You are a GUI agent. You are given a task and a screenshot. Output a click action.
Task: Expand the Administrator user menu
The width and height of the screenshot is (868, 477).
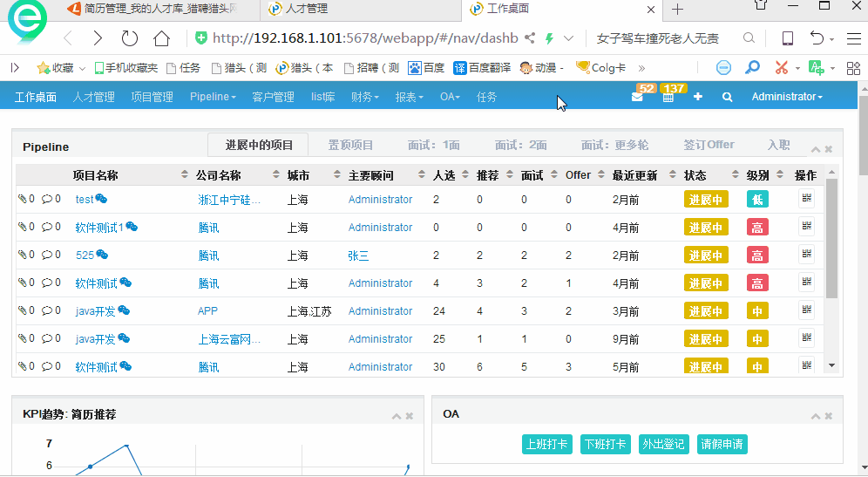tap(787, 97)
